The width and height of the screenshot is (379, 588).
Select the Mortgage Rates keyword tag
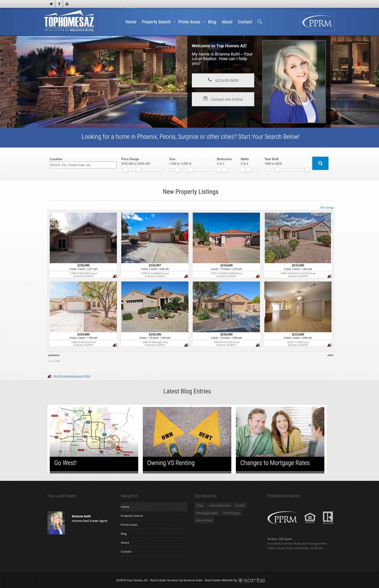pyautogui.click(x=207, y=513)
